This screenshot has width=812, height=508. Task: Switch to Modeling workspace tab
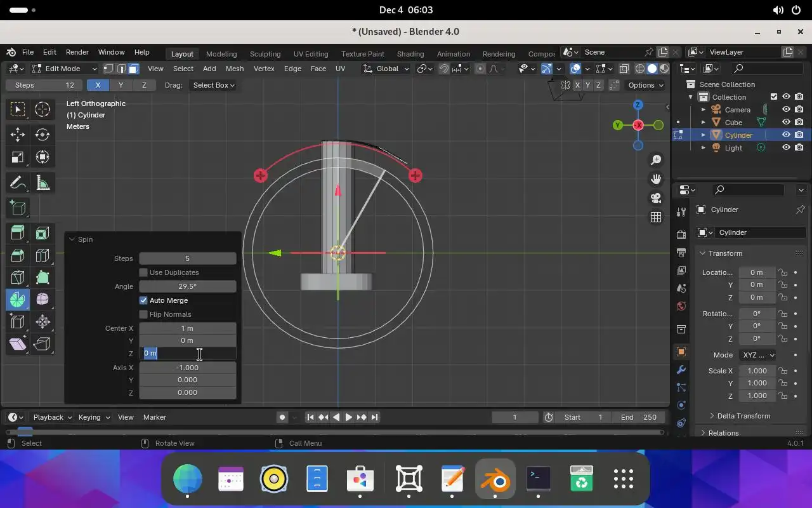click(221, 54)
